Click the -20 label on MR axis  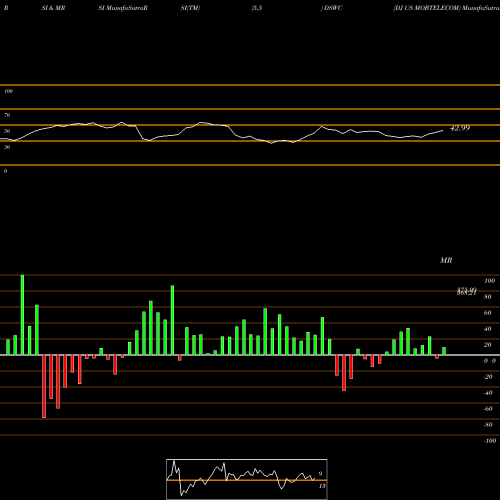tap(488, 377)
